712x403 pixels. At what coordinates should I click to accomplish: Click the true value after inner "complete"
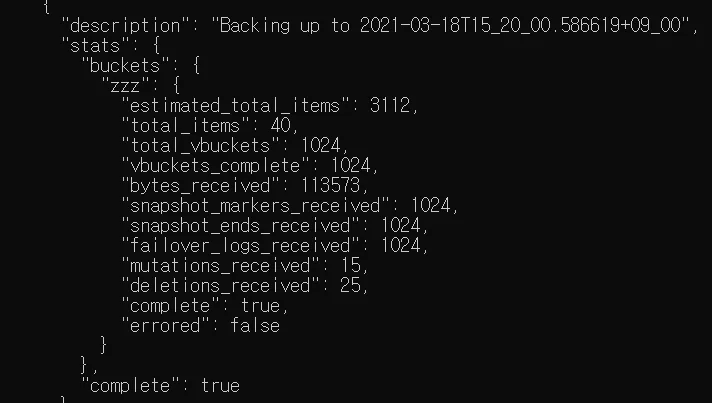pos(260,305)
